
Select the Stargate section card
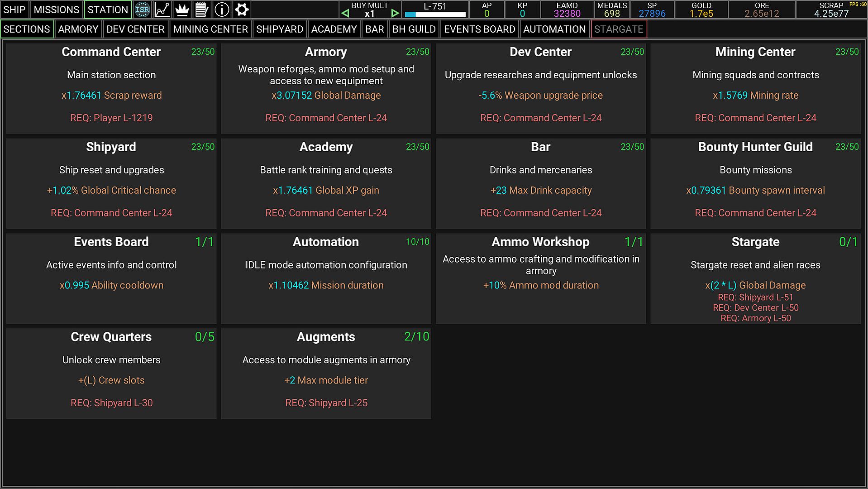(x=755, y=278)
